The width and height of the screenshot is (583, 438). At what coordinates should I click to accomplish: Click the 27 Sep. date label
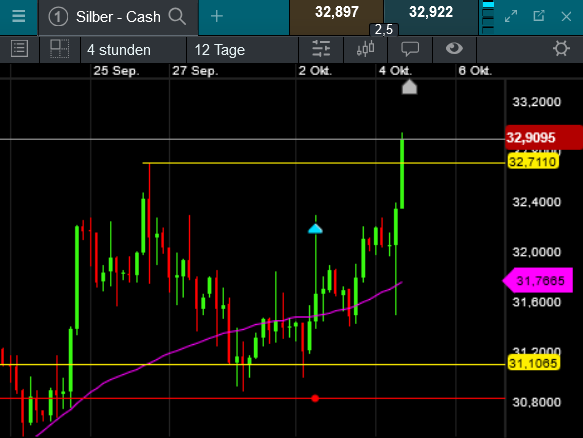[195, 71]
